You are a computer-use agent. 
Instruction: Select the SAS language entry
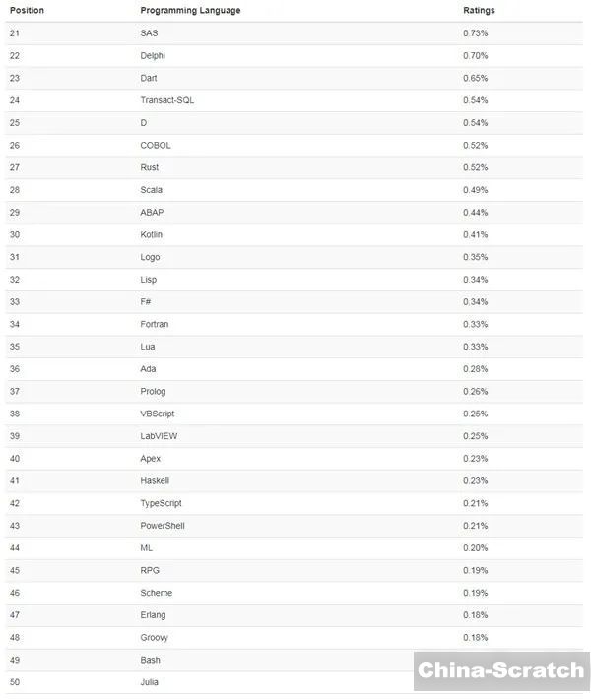click(x=149, y=33)
